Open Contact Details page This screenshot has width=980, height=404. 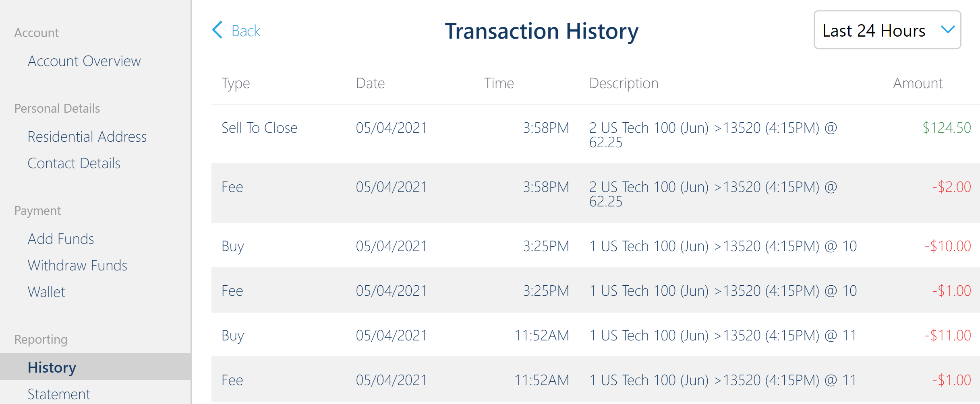point(74,163)
